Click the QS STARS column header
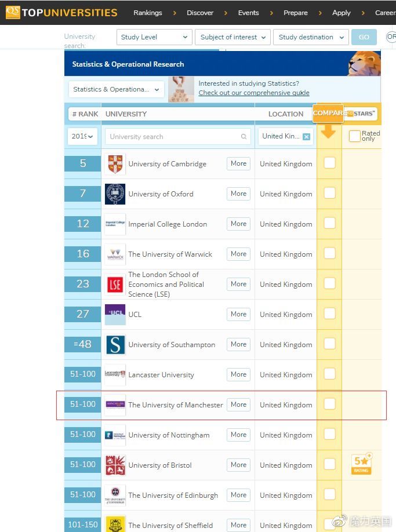 pyautogui.click(x=361, y=114)
